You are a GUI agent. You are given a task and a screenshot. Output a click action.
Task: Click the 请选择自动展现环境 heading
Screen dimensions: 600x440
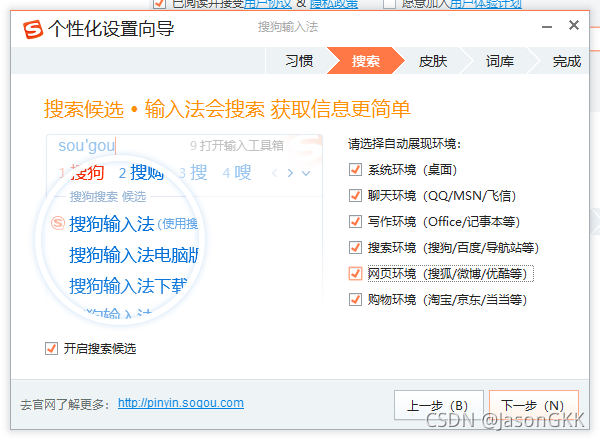tap(404, 144)
